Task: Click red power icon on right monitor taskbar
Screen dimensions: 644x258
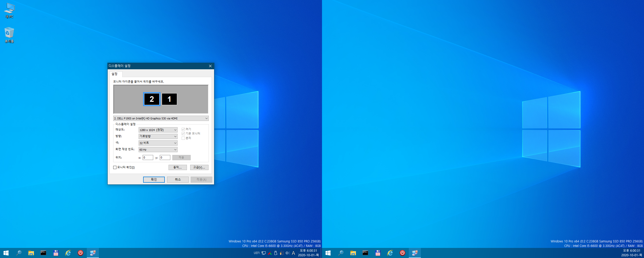Action: [x=402, y=253]
